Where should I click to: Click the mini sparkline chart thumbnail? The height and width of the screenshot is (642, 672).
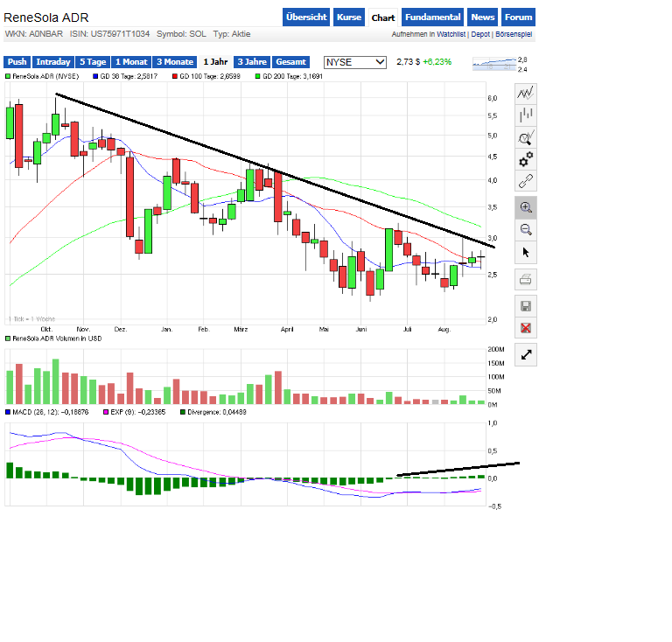[x=494, y=64]
